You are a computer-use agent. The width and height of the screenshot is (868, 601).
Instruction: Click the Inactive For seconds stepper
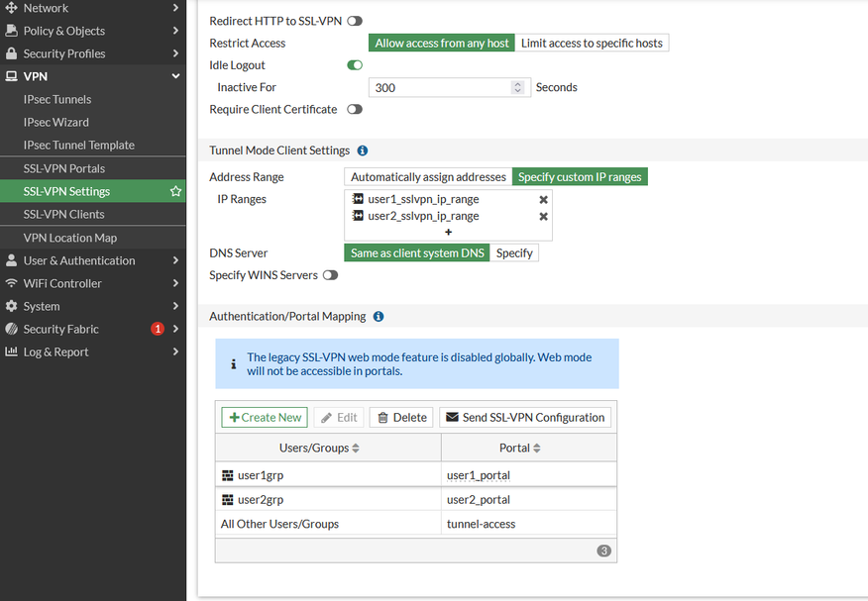click(517, 87)
